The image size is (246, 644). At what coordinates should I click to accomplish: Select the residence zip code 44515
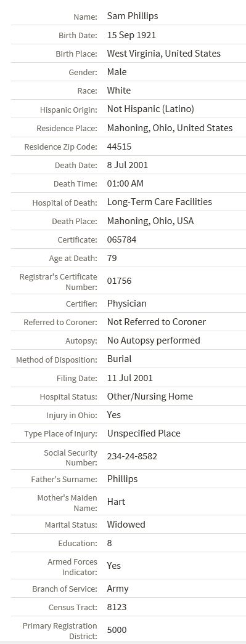(119, 146)
